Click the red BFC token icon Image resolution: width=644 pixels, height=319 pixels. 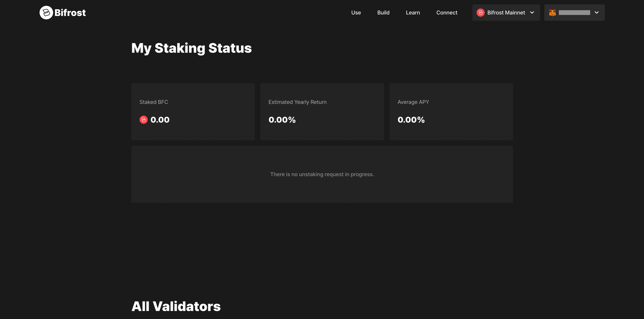[143, 120]
